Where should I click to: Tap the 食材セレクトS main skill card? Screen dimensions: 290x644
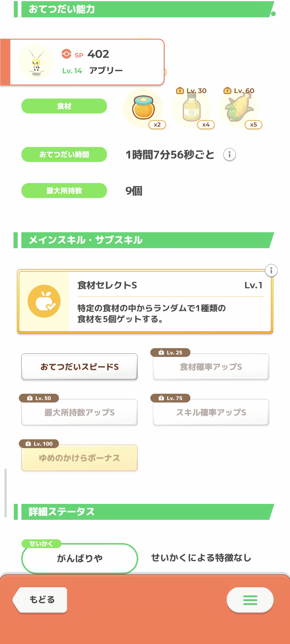(170, 301)
